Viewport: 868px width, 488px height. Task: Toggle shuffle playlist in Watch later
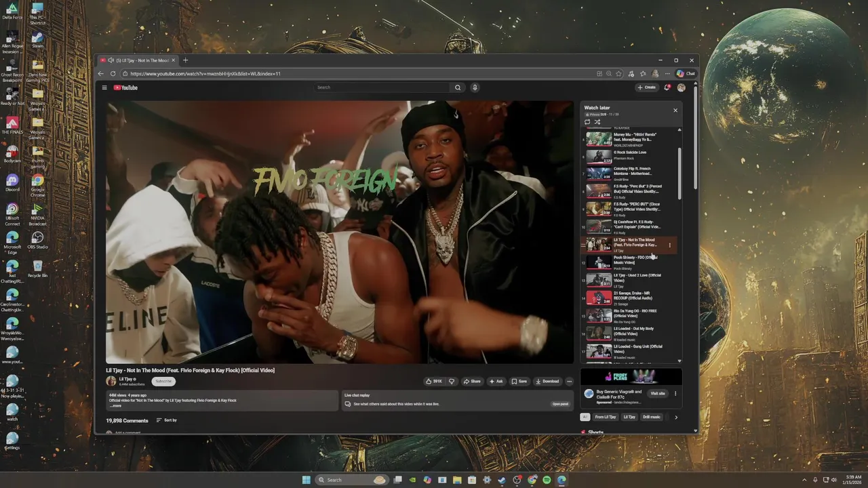pos(597,122)
